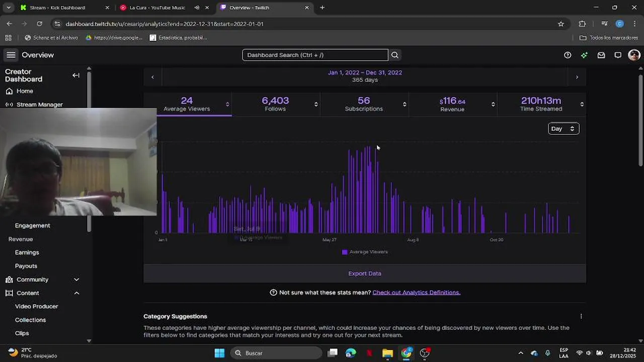Bookmark this page with star icon
The width and height of the screenshot is (644, 362).
point(561,24)
